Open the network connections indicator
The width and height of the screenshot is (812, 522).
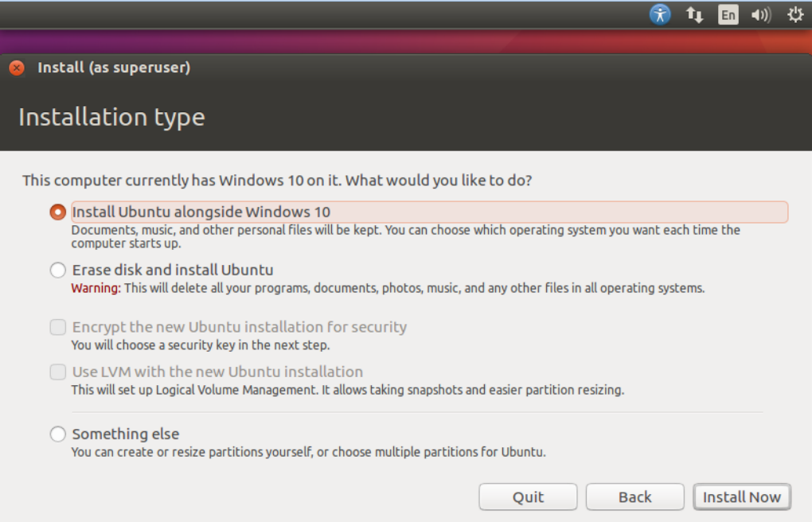tap(694, 14)
